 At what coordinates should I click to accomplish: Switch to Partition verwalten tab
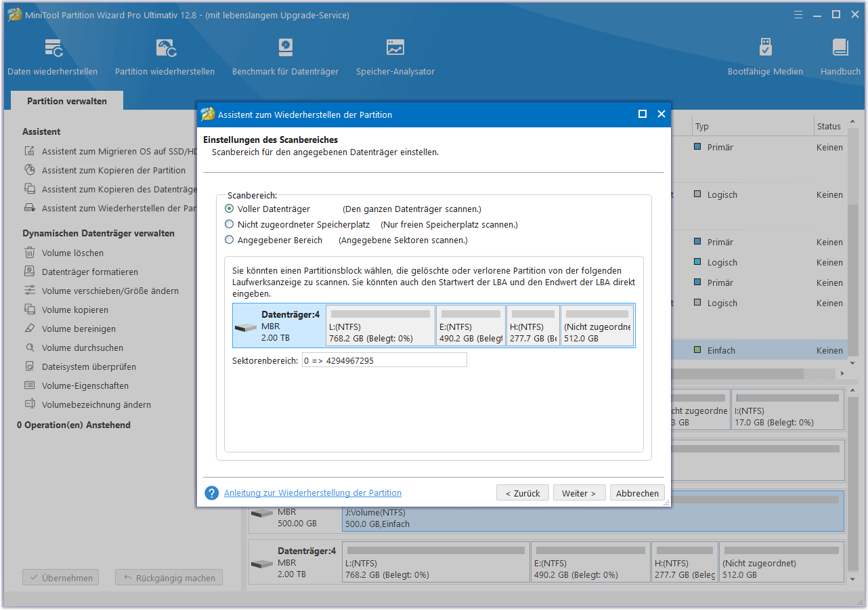pyautogui.click(x=67, y=101)
